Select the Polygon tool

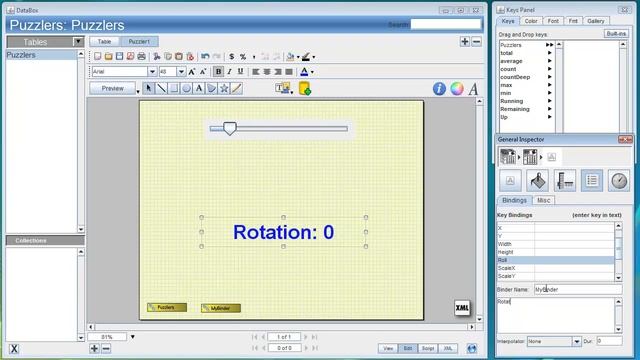click(211, 88)
